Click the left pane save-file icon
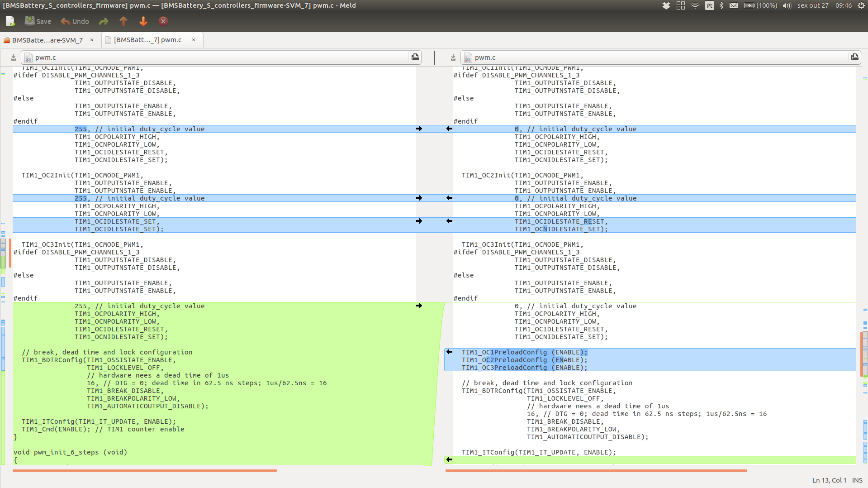This screenshot has width=868, height=488. click(14, 57)
